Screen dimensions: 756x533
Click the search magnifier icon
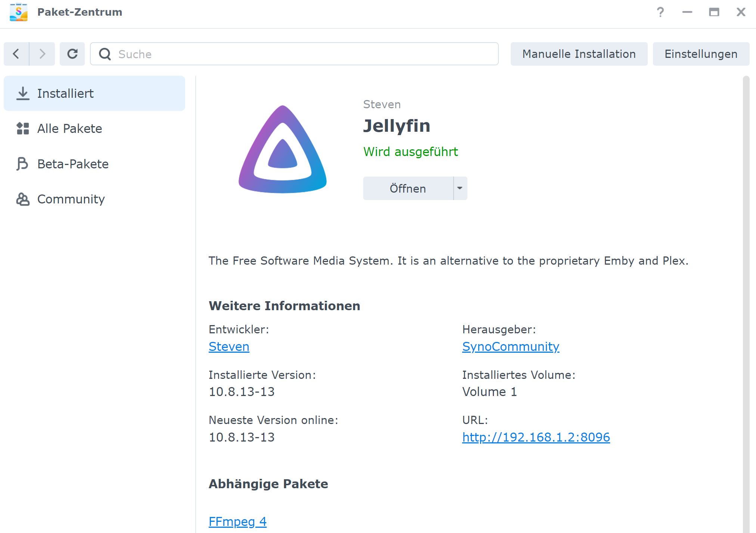[x=105, y=54]
